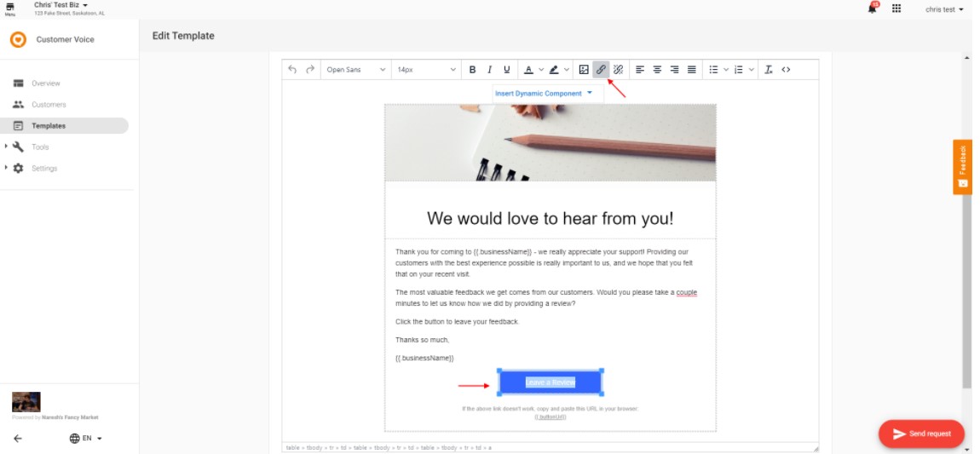Open Settings in sidebar
Image resolution: width=980 pixels, height=454 pixels.
point(43,168)
